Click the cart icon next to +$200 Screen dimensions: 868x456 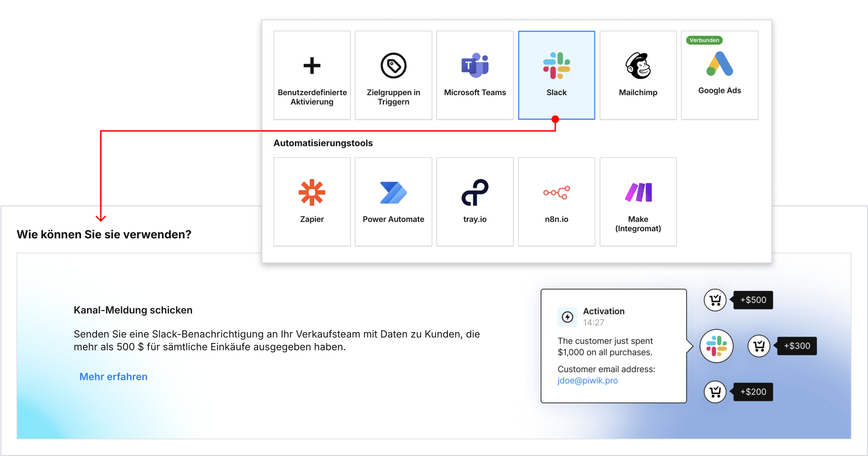[715, 391]
